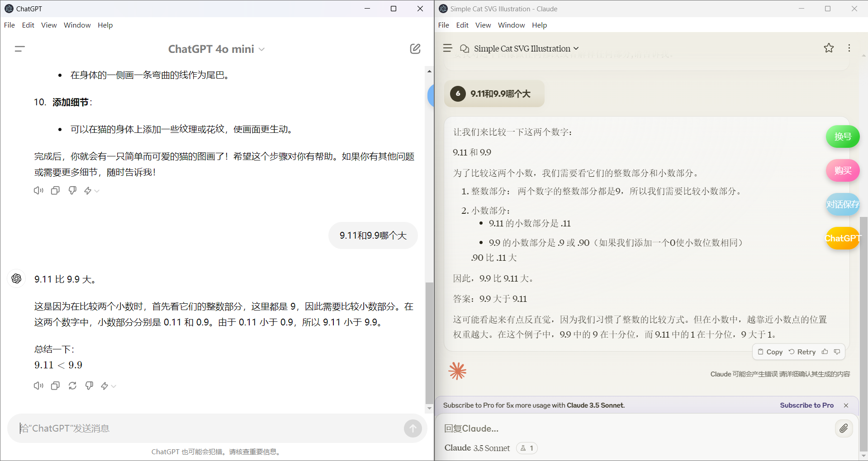Open Claude conversation options three-dot menu
Viewport: 868px width, 461px height.
(x=849, y=48)
